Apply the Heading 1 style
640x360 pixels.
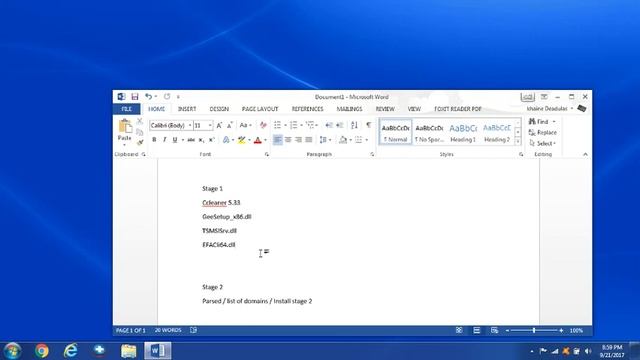(x=463, y=132)
